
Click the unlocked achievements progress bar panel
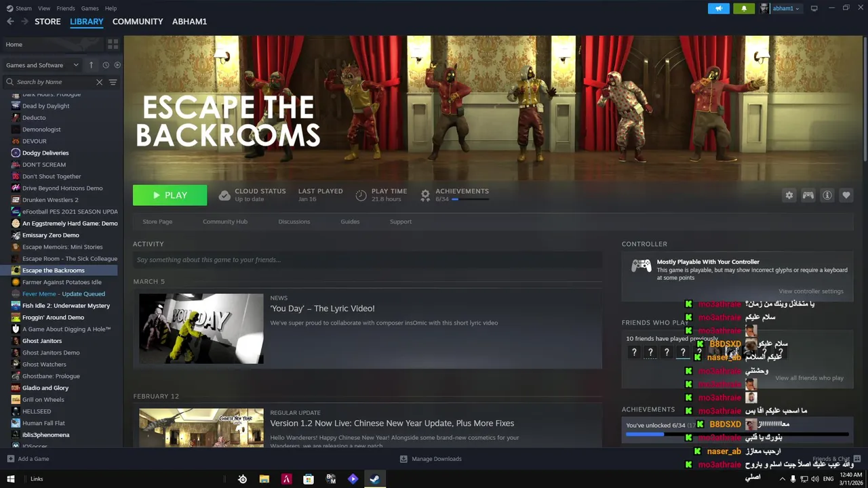[x=737, y=430]
